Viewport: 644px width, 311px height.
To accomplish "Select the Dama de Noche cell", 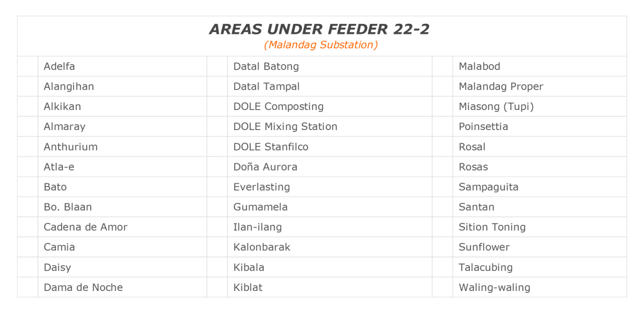I will 122,287.
